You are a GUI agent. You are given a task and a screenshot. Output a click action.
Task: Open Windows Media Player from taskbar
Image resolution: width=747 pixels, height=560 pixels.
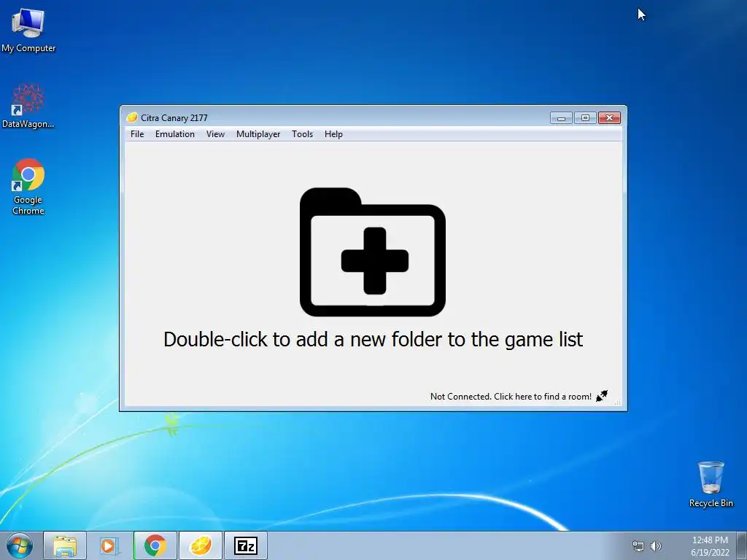pyautogui.click(x=109, y=545)
